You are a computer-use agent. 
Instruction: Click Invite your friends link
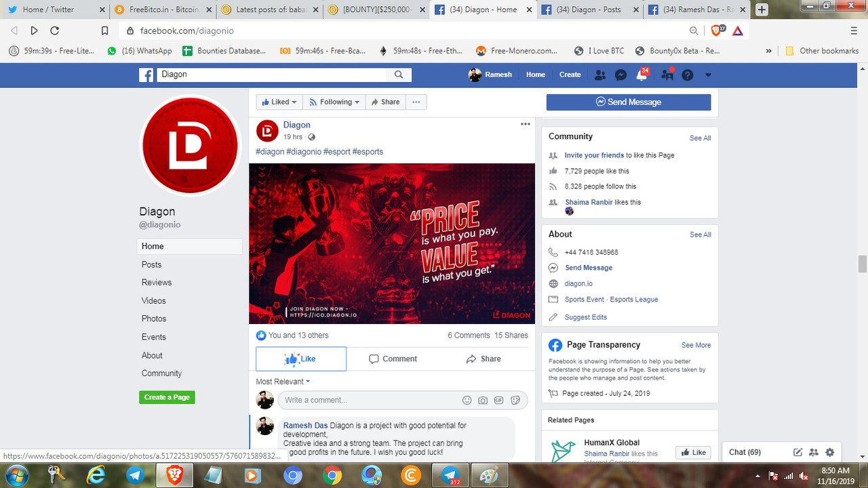tap(594, 155)
